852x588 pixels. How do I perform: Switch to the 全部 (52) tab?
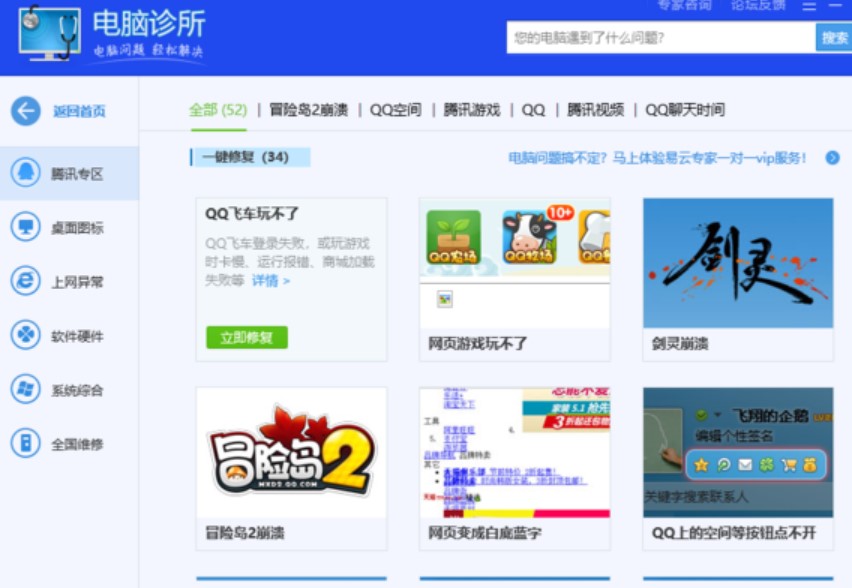pyautogui.click(x=218, y=110)
